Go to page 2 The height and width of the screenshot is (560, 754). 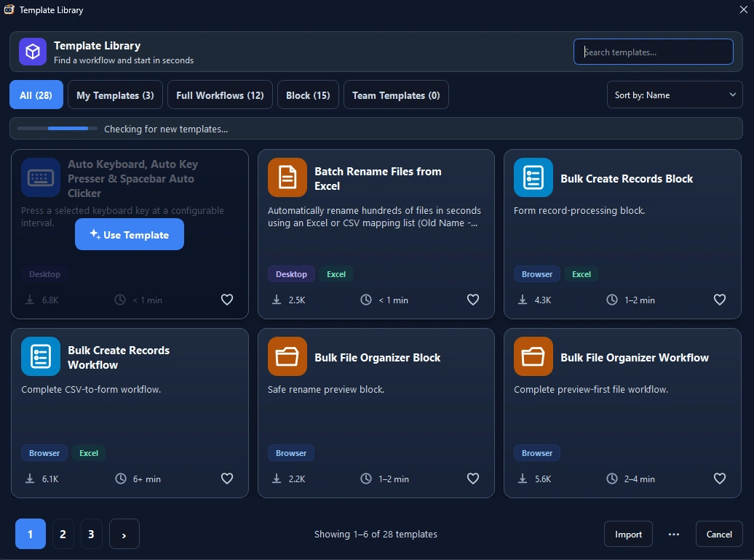coord(63,534)
